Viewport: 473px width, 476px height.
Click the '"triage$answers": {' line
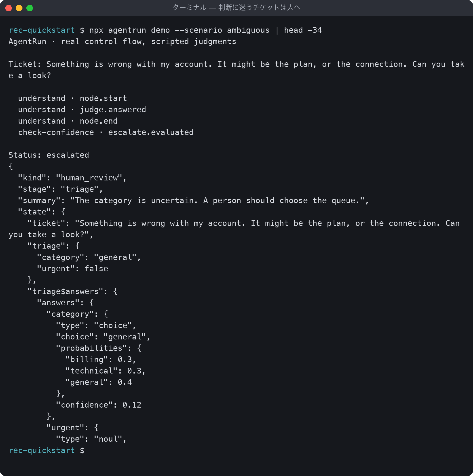pyautogui.click(x=73, y=291)
